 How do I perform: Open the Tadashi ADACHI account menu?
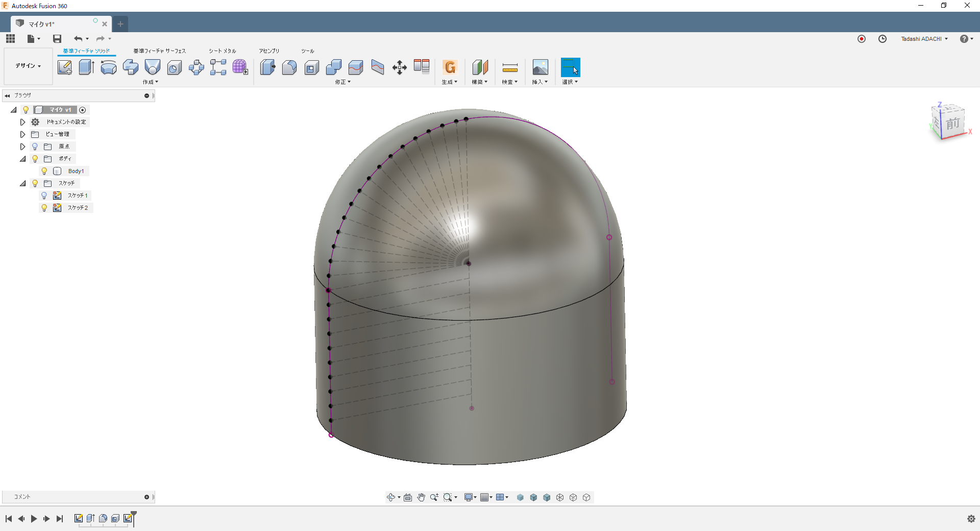coord(924,39)
